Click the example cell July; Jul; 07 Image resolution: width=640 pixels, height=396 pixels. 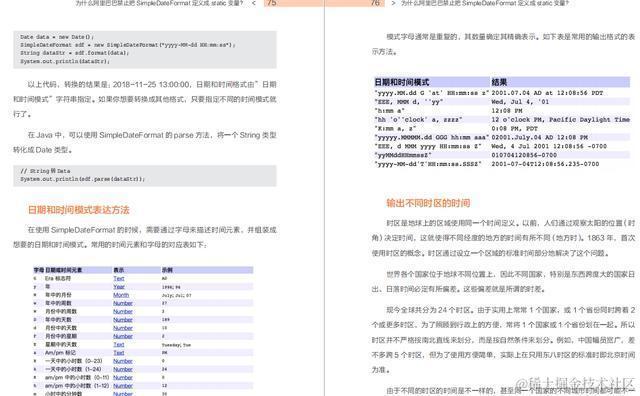pyautogui.click(x=176, y=295)
